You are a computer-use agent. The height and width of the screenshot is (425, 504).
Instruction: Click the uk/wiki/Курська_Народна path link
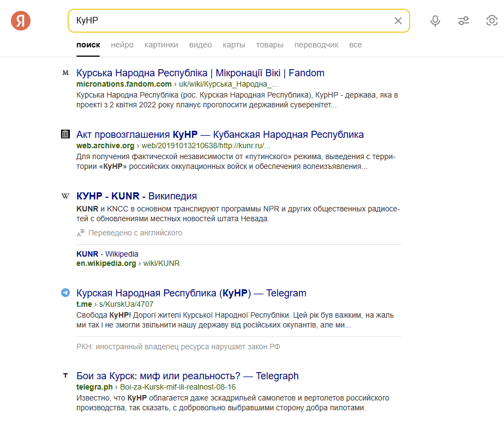coord(229,84)
